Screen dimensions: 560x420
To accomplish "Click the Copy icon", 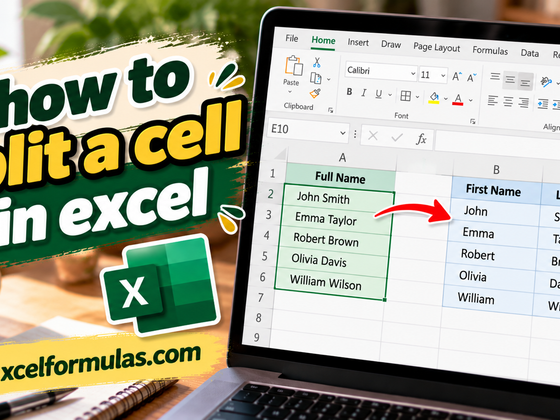I will (x=316, y=78).
